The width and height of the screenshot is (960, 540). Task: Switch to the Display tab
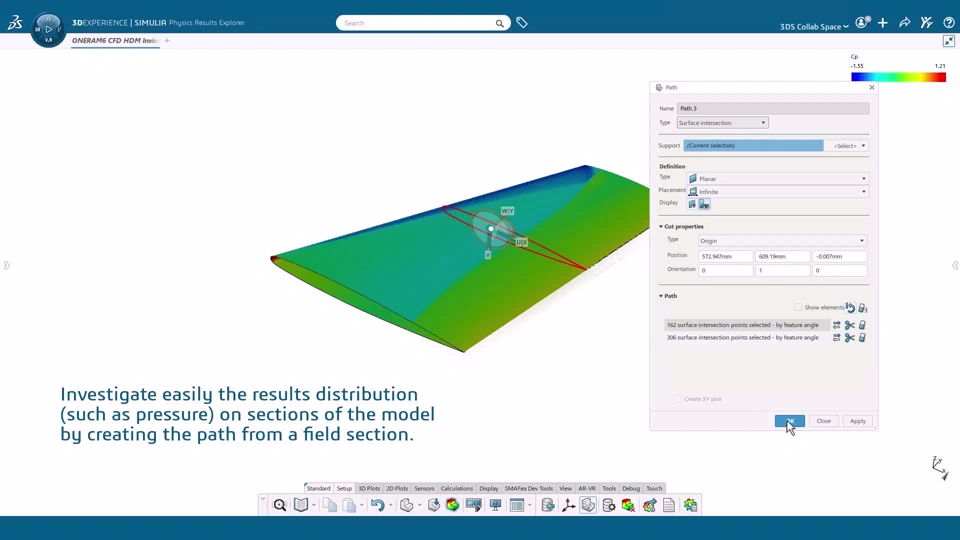489,489
